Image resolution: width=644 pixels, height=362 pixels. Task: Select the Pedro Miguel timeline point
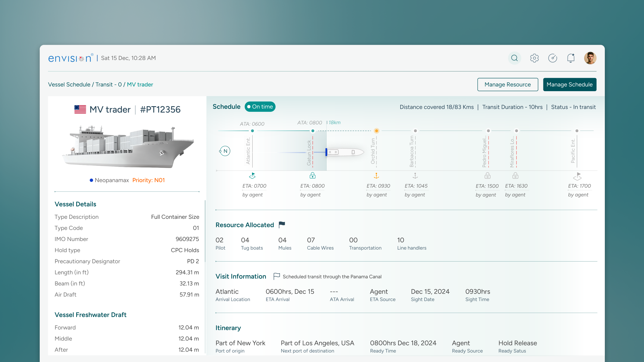click(488, 131)
